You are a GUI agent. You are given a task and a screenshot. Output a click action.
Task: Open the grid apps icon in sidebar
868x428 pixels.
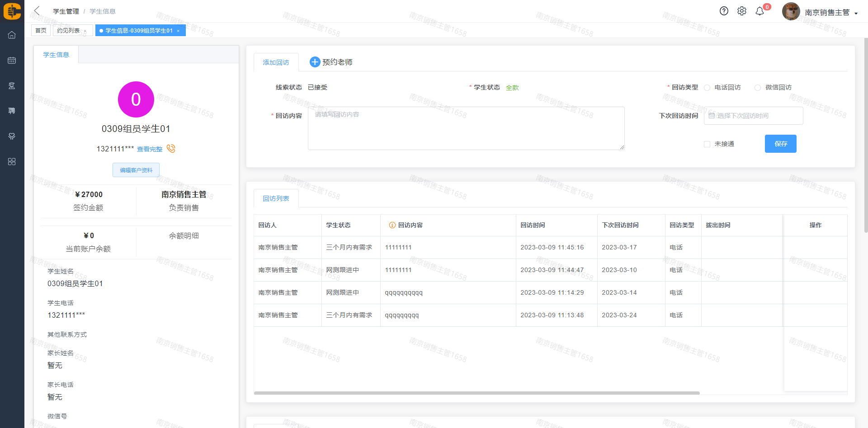[x=12, y=161]
